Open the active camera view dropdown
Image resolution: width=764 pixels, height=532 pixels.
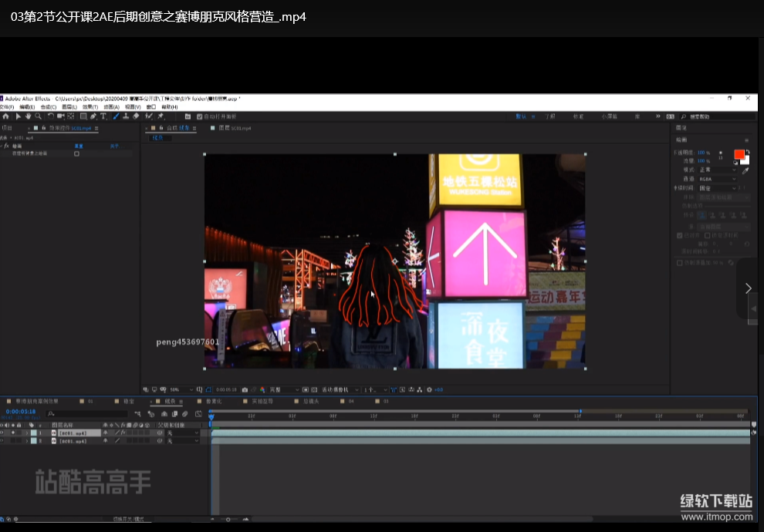(x=340, y=390)
